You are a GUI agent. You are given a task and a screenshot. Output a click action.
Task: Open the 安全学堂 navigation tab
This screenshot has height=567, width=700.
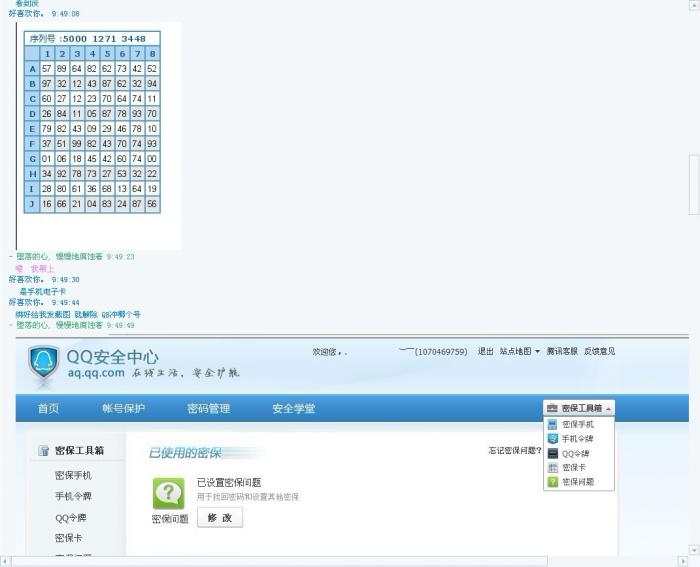pos(294,408)
